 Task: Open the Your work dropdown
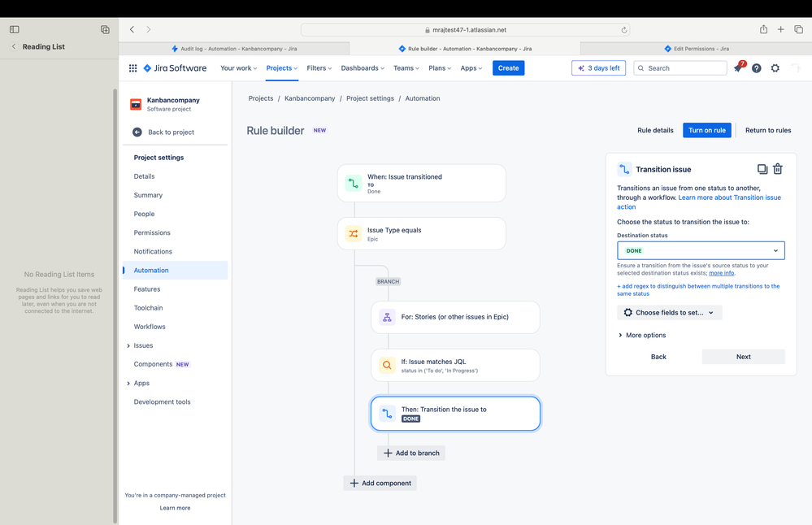239,67
